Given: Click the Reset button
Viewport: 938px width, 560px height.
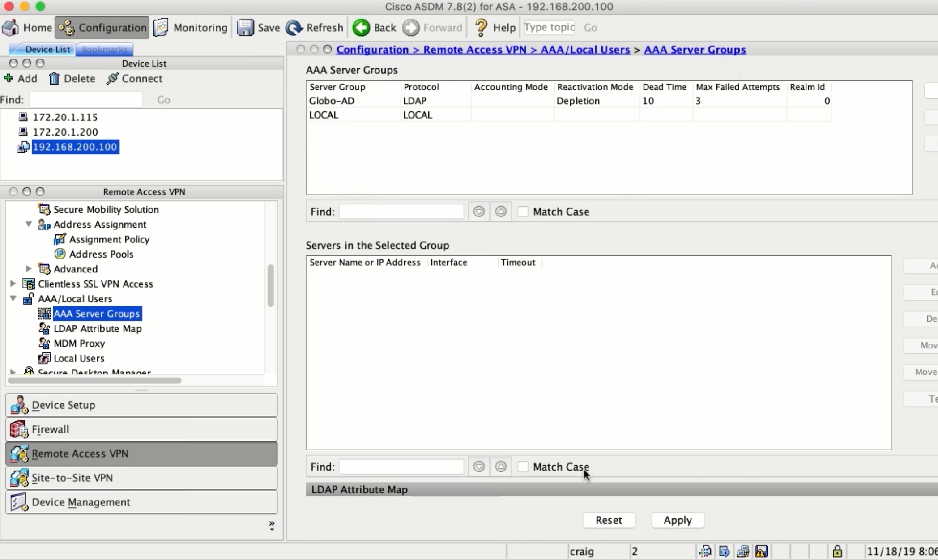Looking at the screenshot, I should point(609,520).
